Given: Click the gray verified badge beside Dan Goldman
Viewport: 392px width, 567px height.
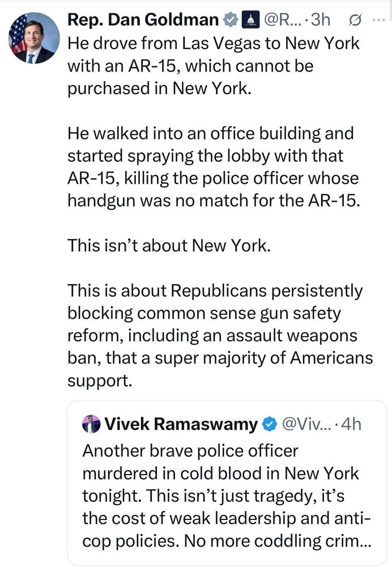Looking at the screenshot, I should click(230, 20).
